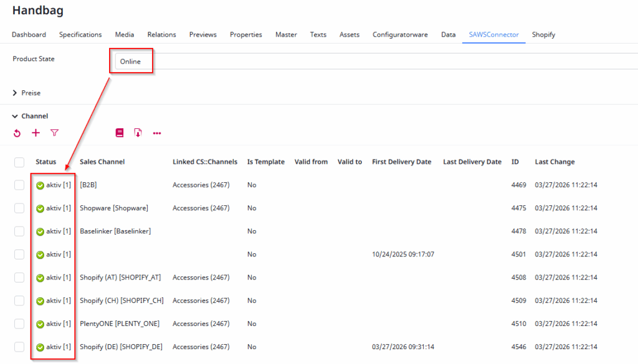Image resolution: width=638 pixels, height=364 pixels.
Task: Open the ellipsis menu for more actions
Action: coord(156,133)
